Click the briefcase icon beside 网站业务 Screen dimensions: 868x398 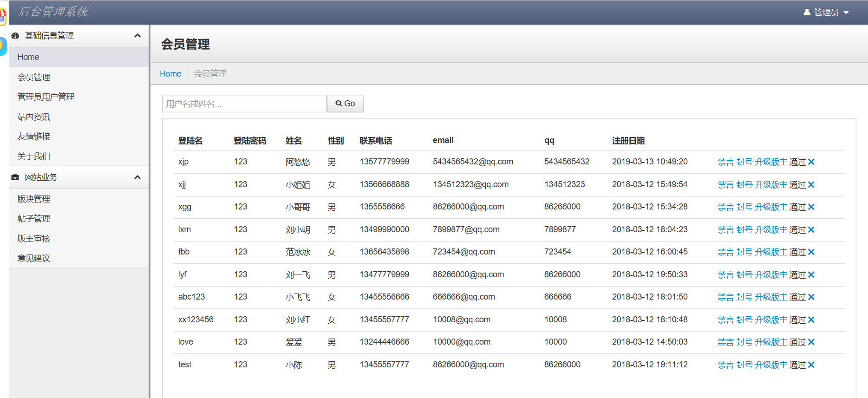(15, 177)
